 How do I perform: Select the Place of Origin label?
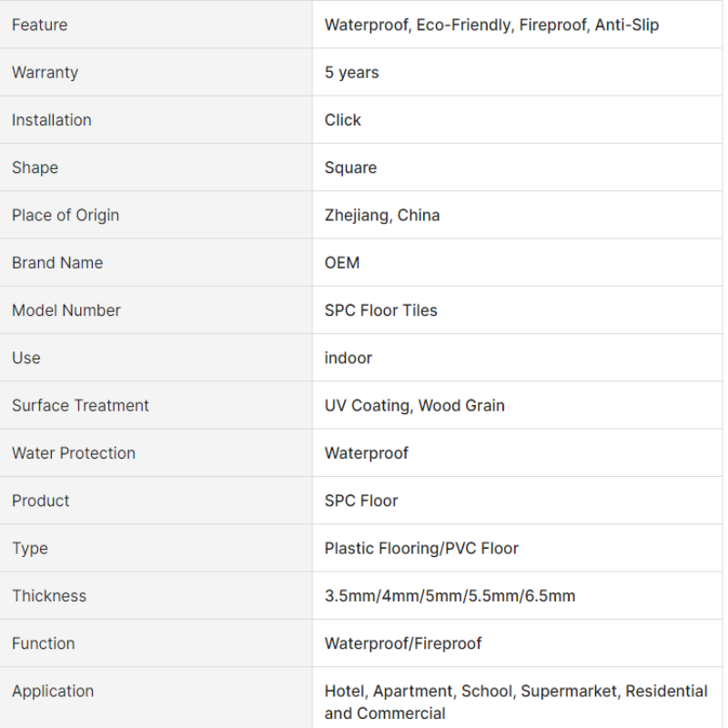point(66,216)
